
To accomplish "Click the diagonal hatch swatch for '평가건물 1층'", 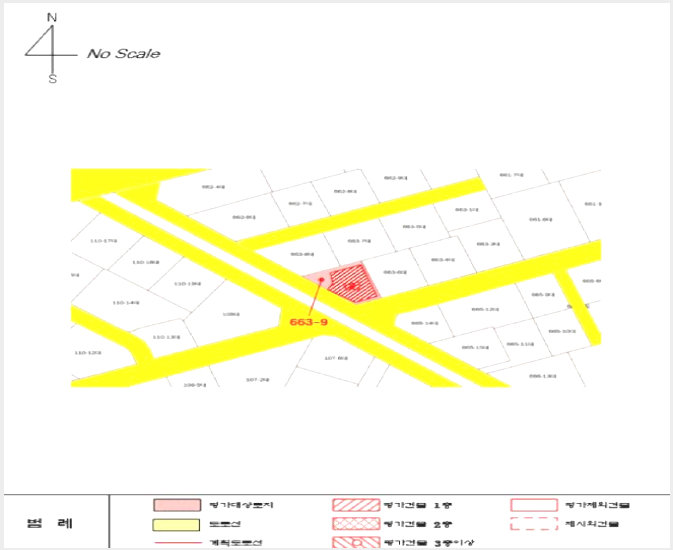I will [356, 505].
